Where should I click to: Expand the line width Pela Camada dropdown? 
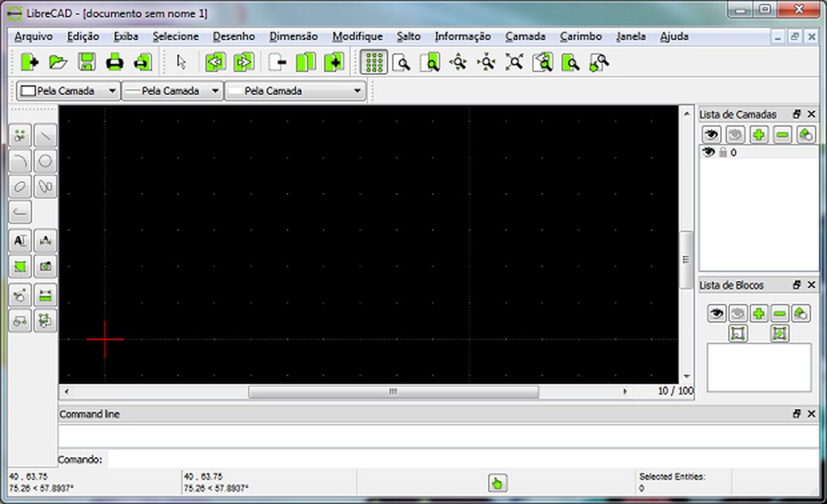pos(172,91)
